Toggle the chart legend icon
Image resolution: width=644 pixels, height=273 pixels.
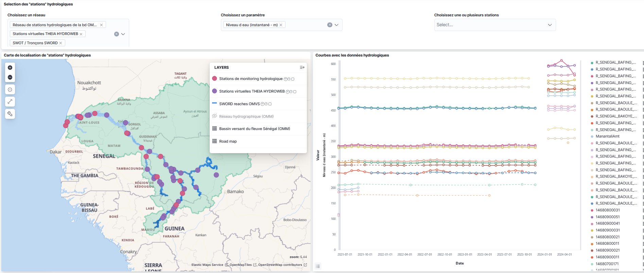point(318,266)
